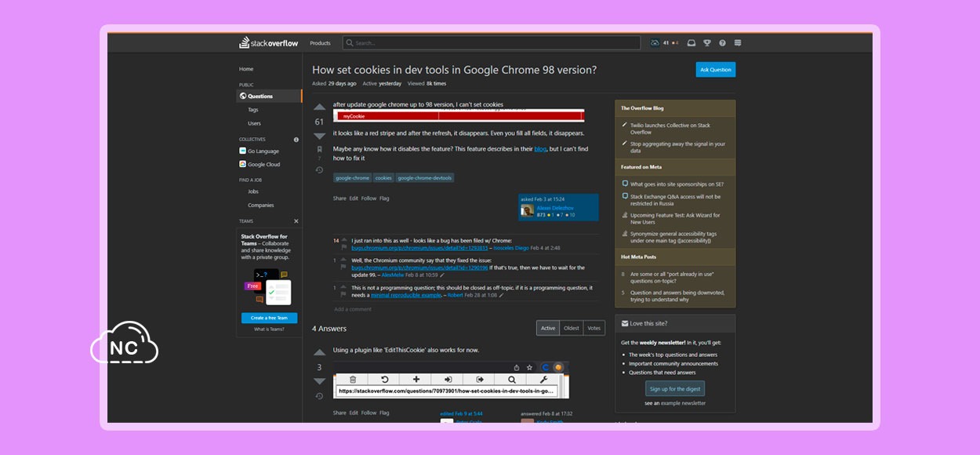Open Users in the sidebar

254,123
